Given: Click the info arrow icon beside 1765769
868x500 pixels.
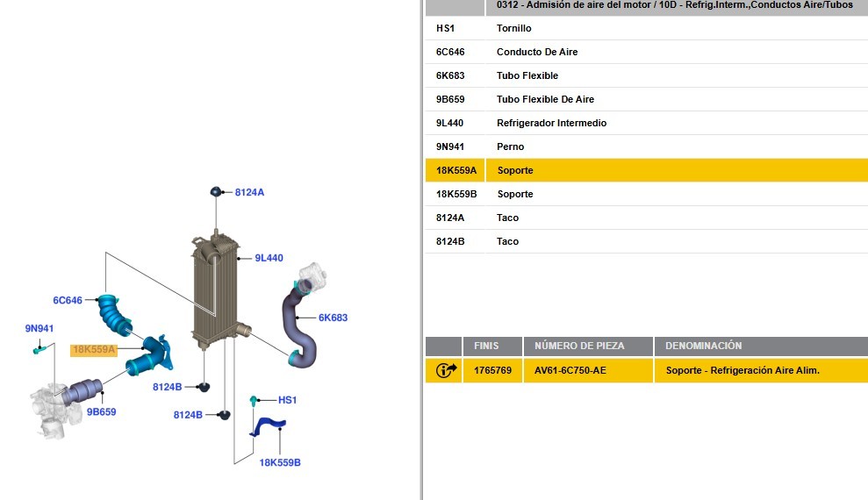Looking at the screenshot, I should pyautogui.click(x=446, y=370).
